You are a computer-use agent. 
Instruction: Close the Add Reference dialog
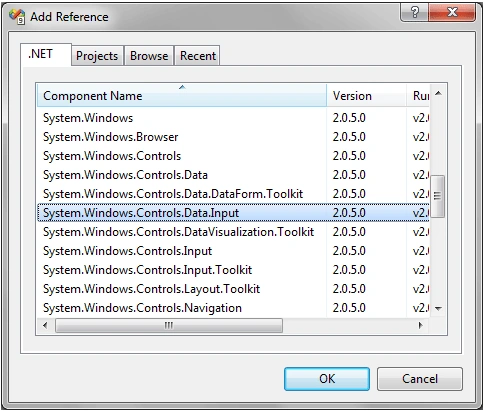coord(452,13)
